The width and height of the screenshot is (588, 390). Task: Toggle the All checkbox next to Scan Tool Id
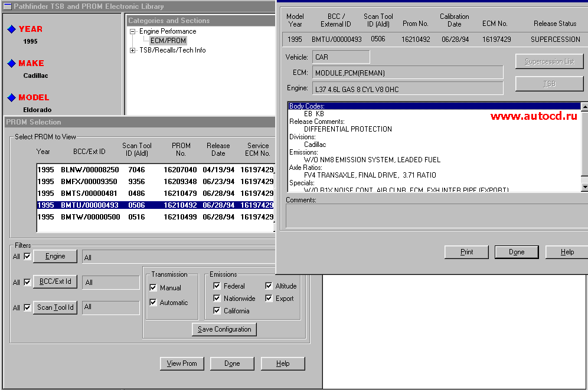(x=27, y=307)
